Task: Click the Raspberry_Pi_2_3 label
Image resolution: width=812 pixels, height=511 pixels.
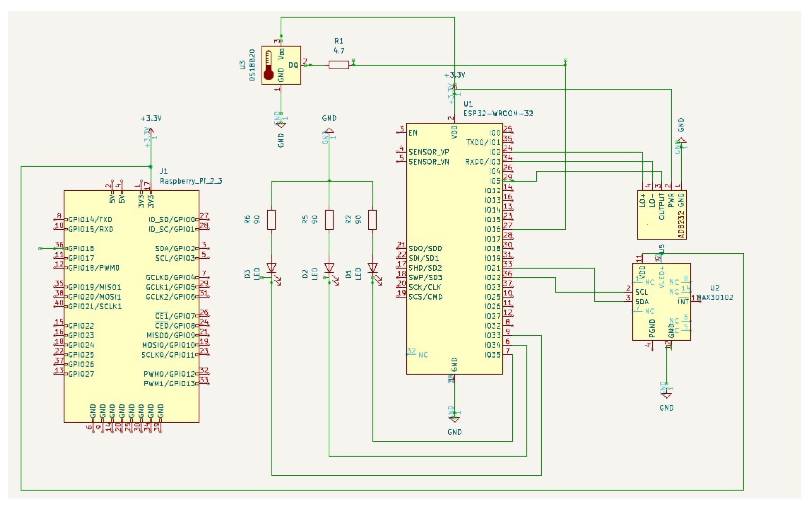Action: [x=191, y=181]
